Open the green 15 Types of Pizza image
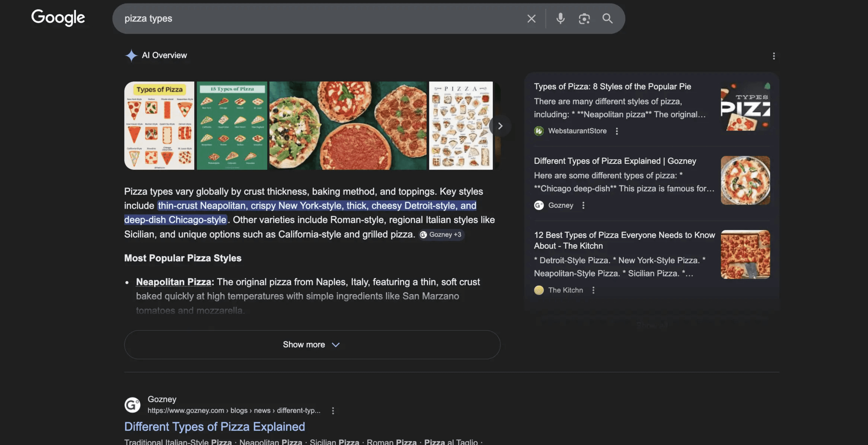 click(232, 125)
